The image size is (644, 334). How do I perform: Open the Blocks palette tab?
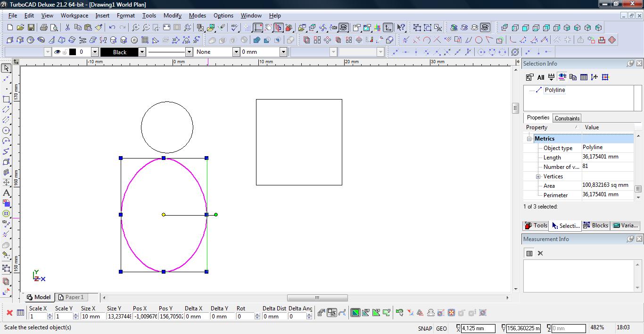coord(595,225)
